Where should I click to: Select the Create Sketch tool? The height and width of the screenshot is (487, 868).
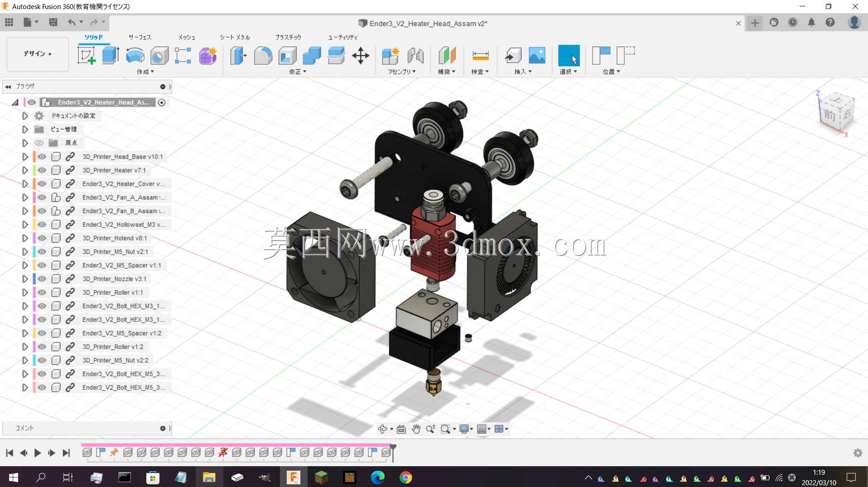(x=86, y=56)
